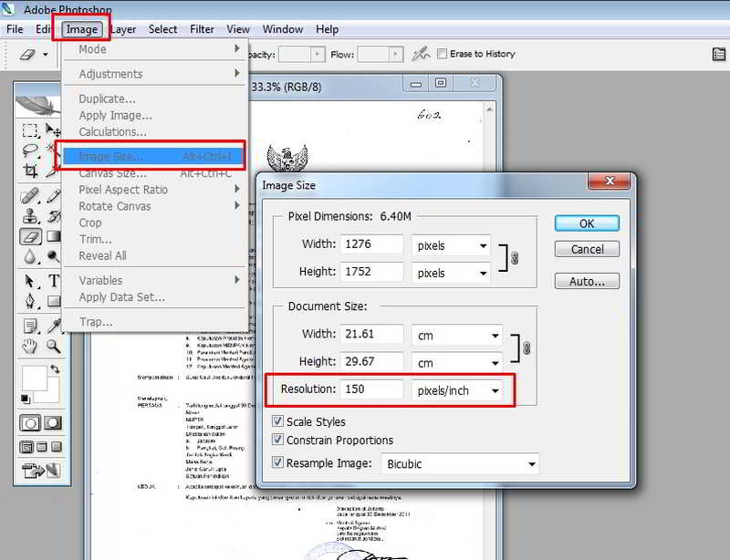Select the Zoom magnifier tool

54,347
